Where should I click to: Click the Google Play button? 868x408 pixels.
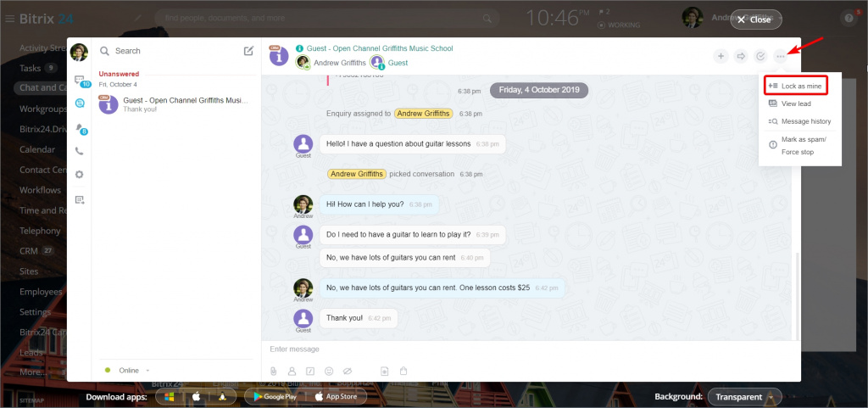[275, 397]
